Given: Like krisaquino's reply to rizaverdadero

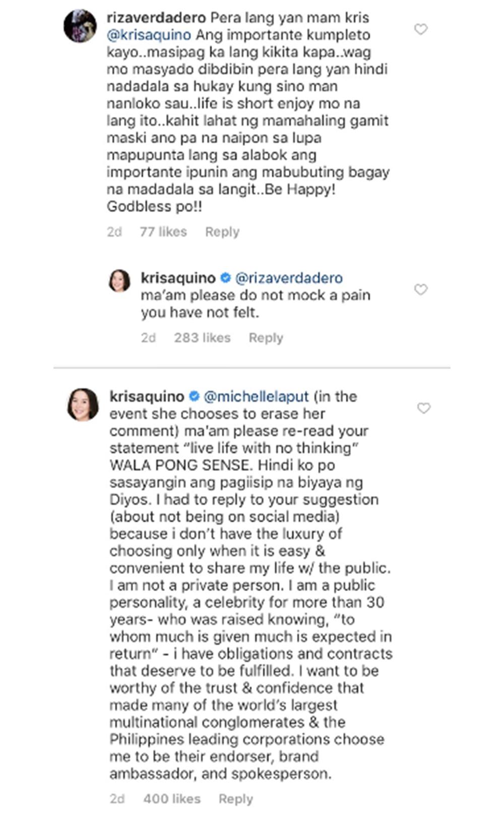Looking at the screenshot, I should coord(421,289).
